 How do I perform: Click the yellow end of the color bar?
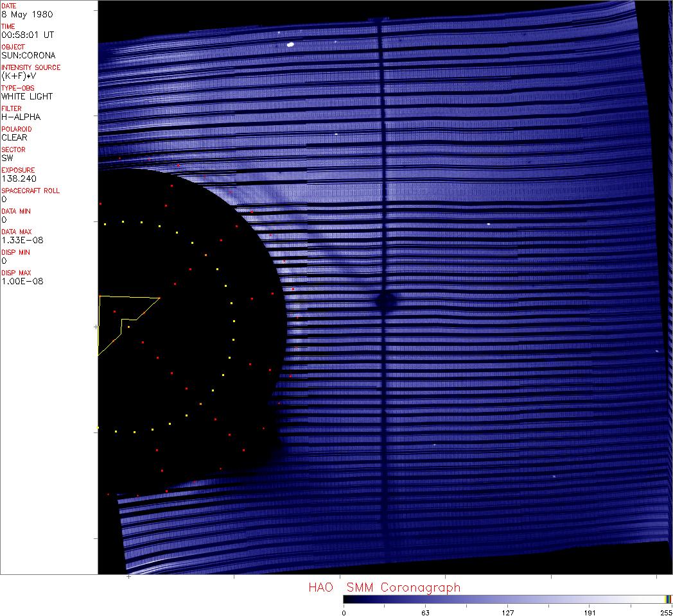tap(668, 599)
